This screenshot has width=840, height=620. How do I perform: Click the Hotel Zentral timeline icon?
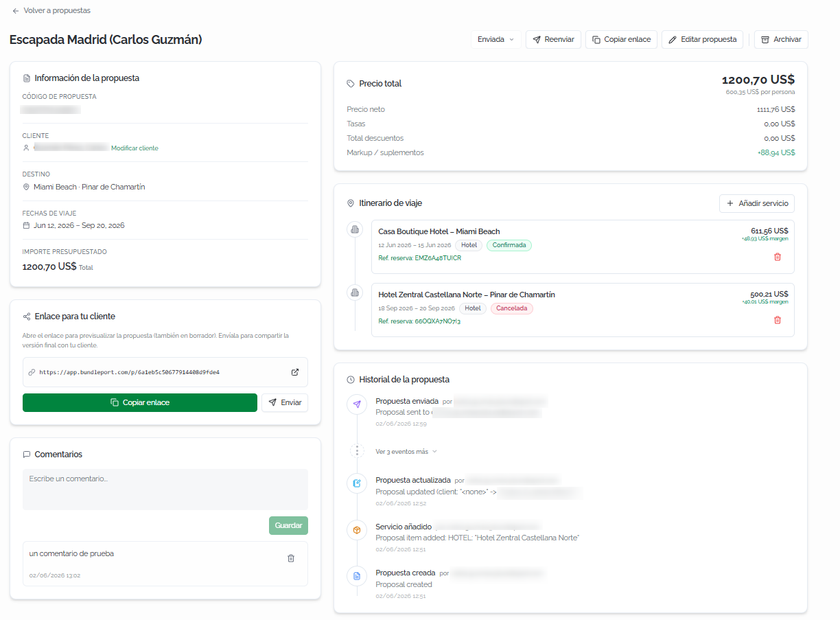coord(355,292)
